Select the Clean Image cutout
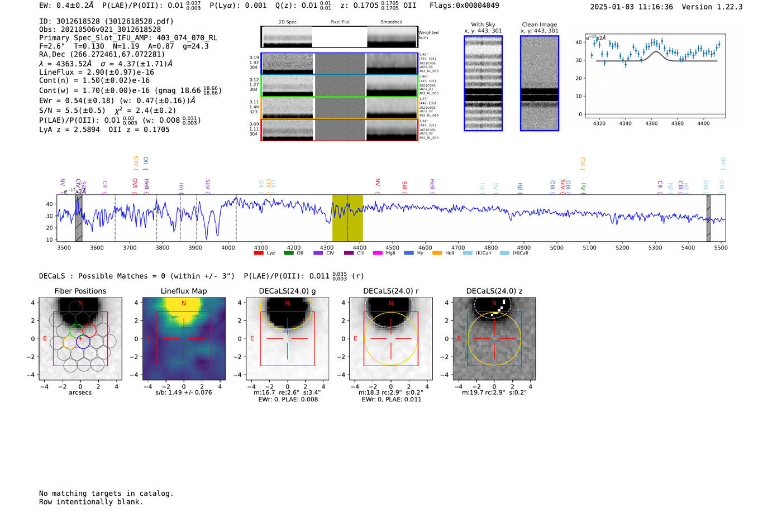Viewport: 782px width, 532px height. pyautogui.click(x=540, y=83)
